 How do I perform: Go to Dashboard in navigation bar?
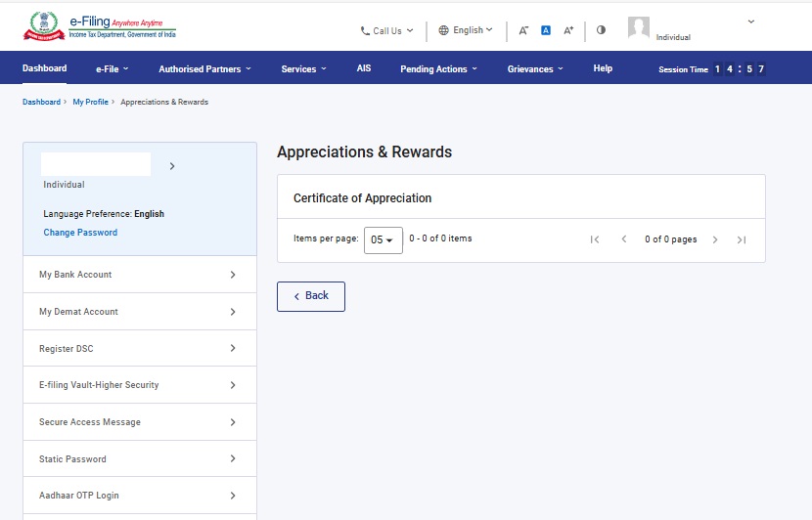click(45, 68)
